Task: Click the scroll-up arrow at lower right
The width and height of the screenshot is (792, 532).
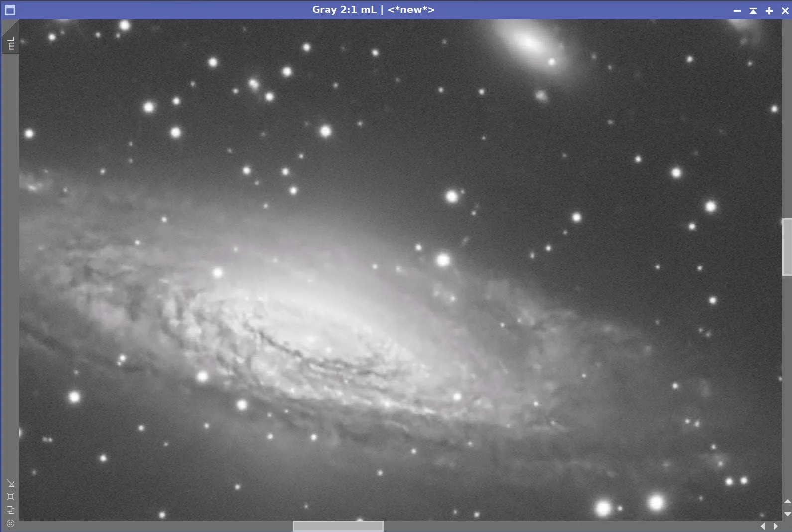Action: (x=787, y=502)
